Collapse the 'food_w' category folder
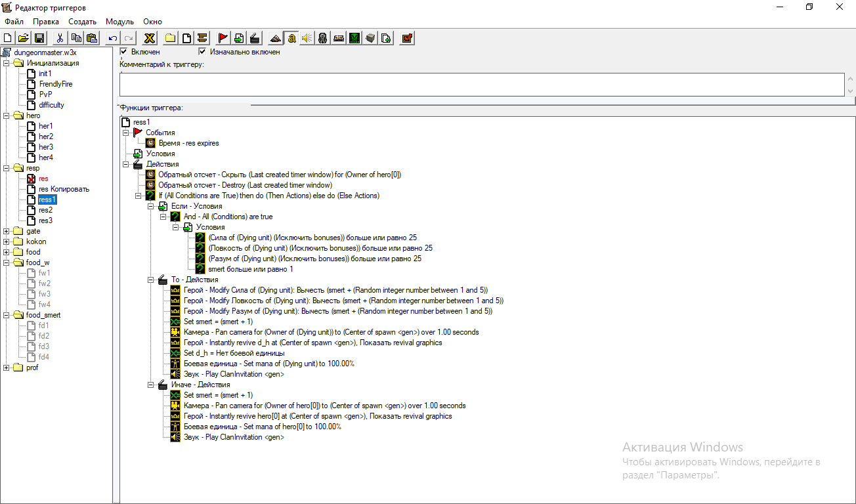856x504 pixels. tap(7, 262)
